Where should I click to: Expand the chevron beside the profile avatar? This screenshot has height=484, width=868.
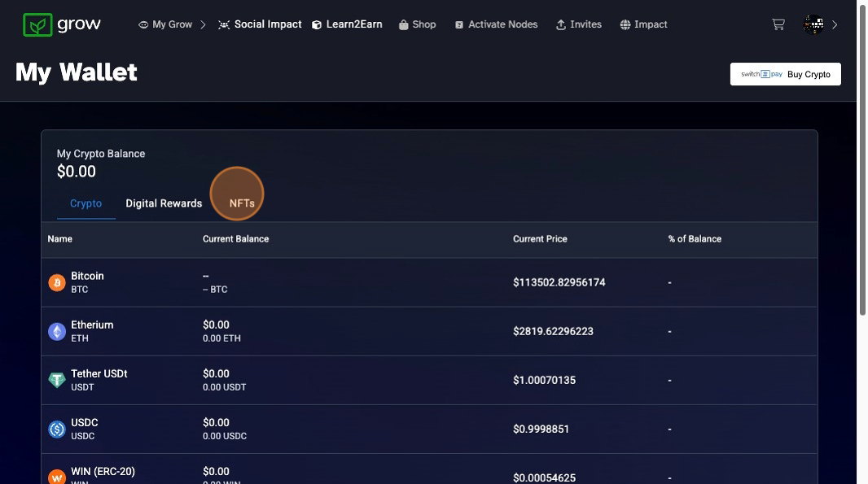[835, 24]
